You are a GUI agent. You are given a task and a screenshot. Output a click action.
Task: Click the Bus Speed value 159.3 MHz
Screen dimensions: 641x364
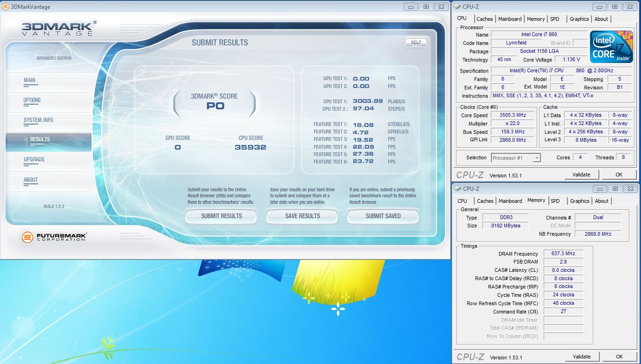point(513,132)
